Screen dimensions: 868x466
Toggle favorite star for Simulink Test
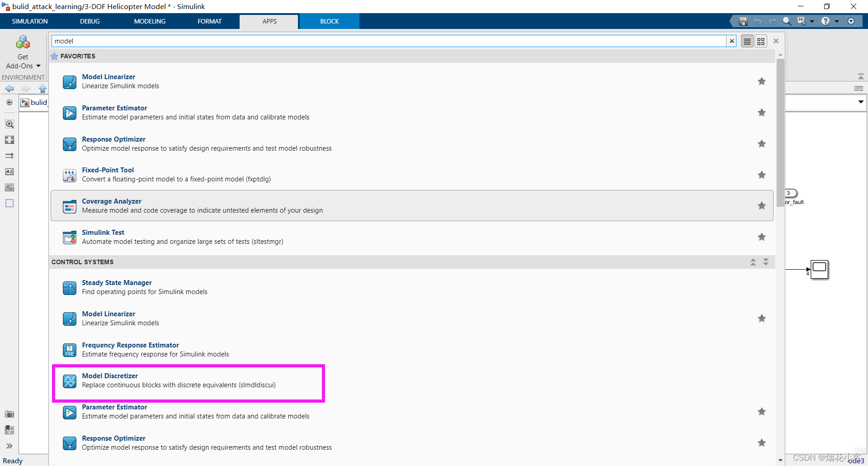click(762, 237)
